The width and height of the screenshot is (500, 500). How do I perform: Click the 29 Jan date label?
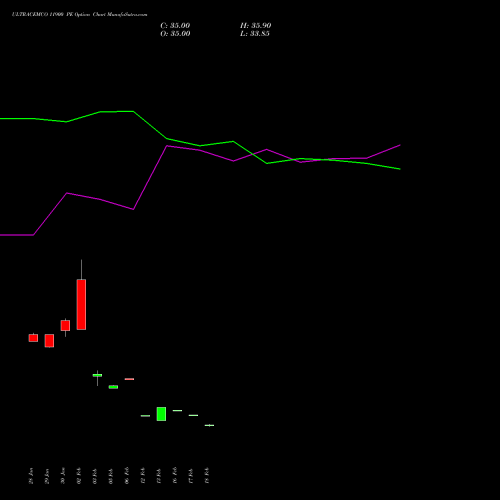[47, 476]
